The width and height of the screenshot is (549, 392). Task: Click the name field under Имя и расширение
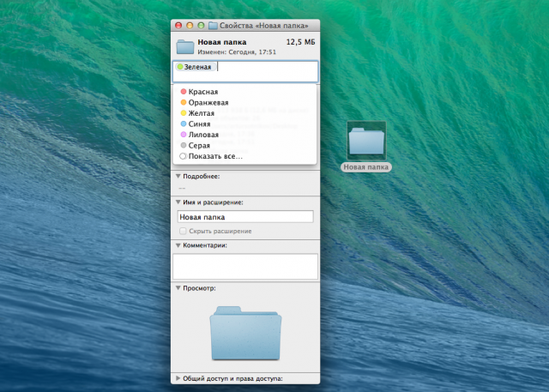tap(244, 218)
